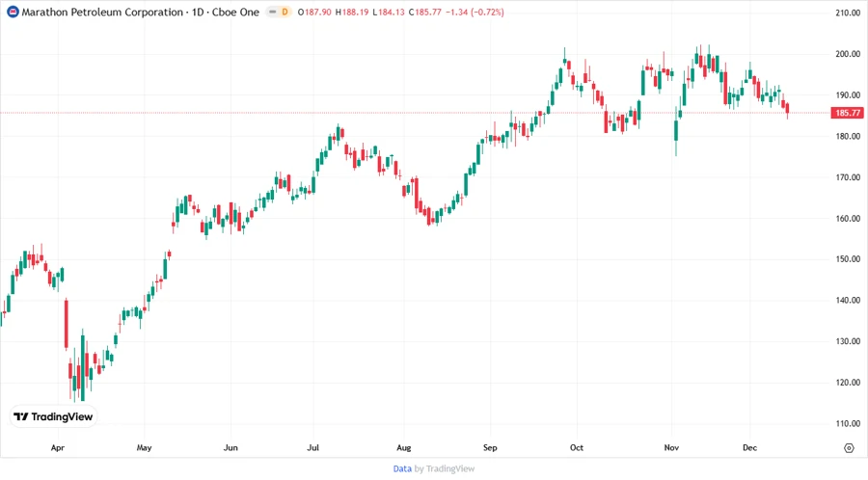Click the Dec label on time axis
868x480 pixels.
click(x=749, y=448)
